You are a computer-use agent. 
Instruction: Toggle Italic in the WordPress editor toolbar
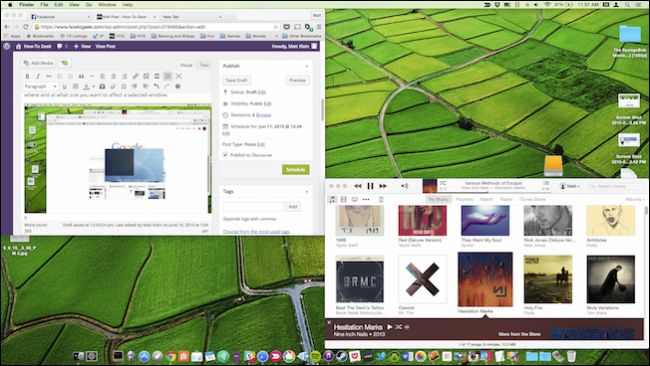point(38,76)
